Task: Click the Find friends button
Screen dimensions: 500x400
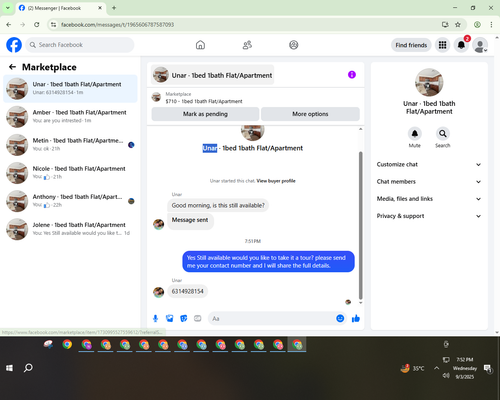Action: (411, 45)
